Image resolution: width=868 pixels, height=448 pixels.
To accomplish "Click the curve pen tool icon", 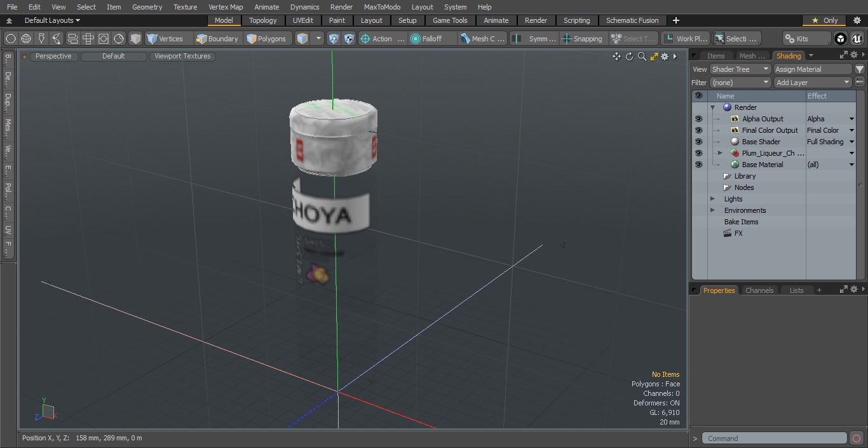I will [57, 39].
